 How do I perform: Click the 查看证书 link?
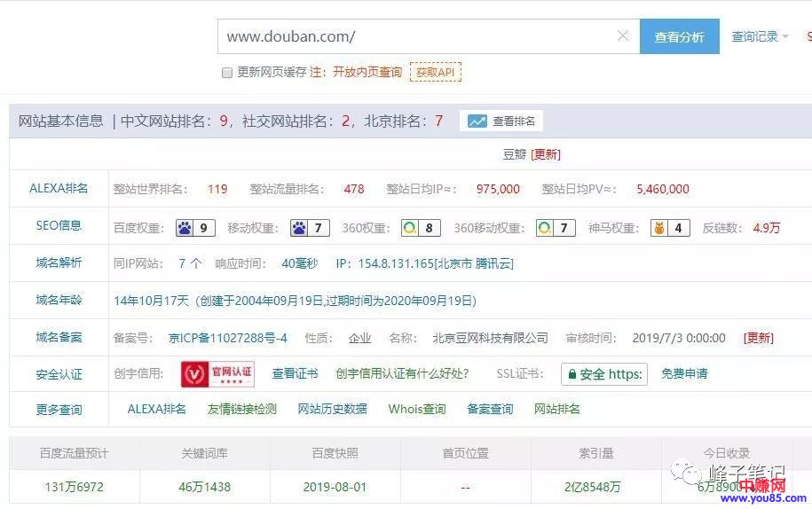pos(295,373)
